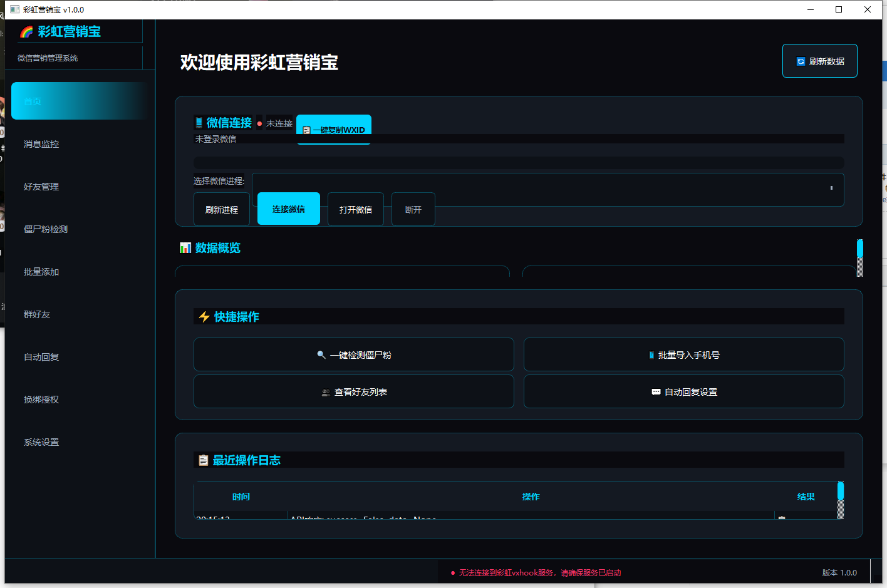
Task: Click the 操作 column header
Action: pyautogui.click(x=531, y=497)
